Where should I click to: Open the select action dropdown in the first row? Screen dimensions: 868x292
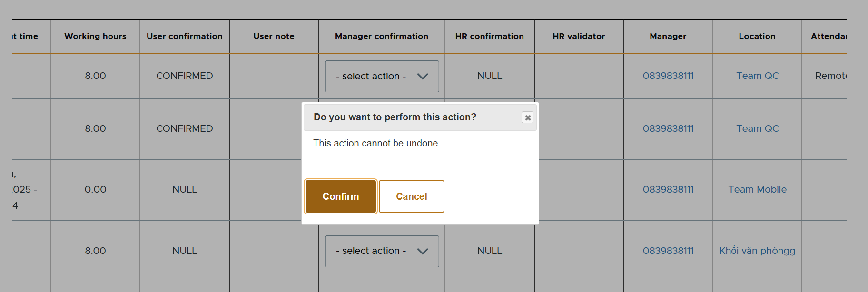coord(382,76)
